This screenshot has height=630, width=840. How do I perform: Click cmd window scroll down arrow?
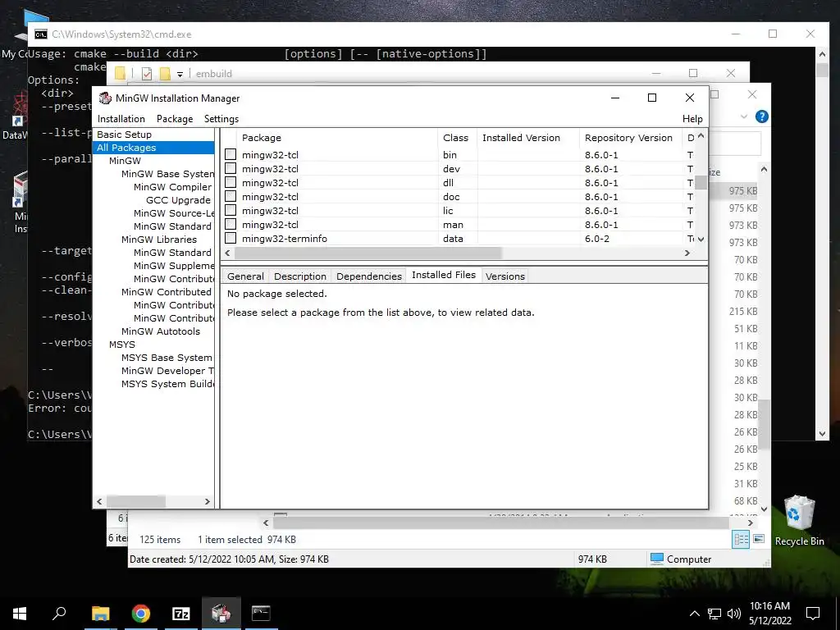point(822,434)
